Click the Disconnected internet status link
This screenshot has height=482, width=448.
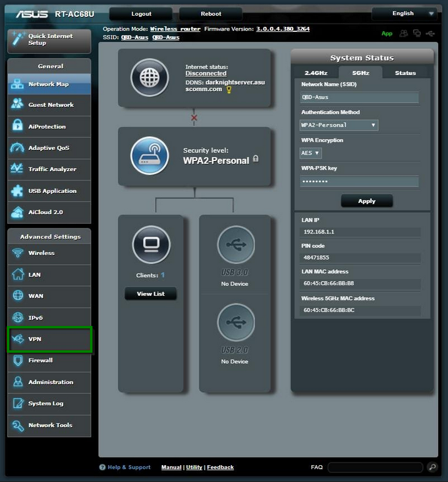(x=206, y=74)
